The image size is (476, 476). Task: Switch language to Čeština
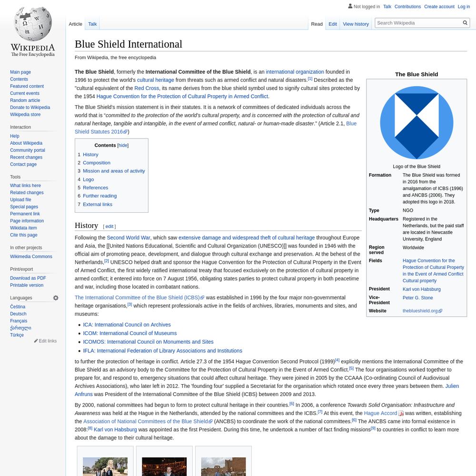(18, 307)
